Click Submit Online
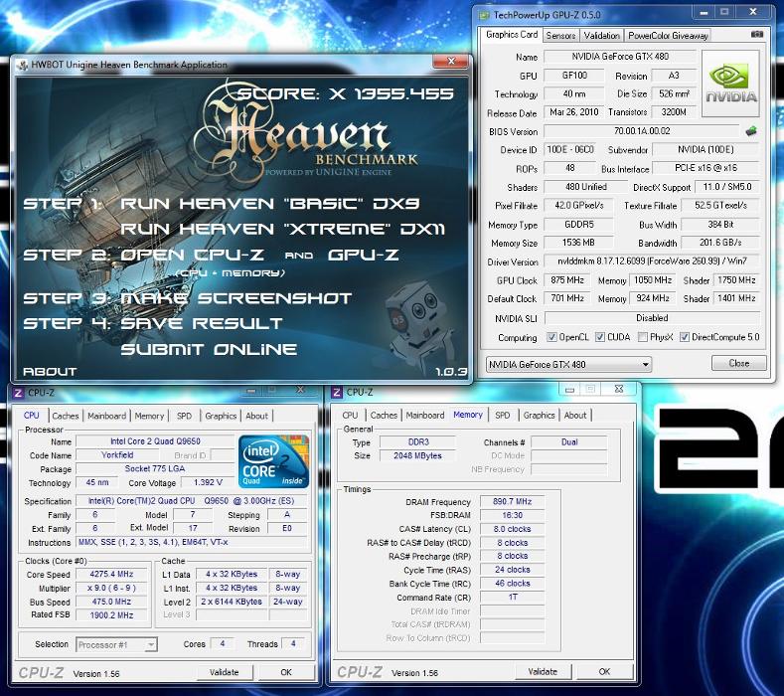The width and height of the screenshot is (784, 696). point(209,349)
